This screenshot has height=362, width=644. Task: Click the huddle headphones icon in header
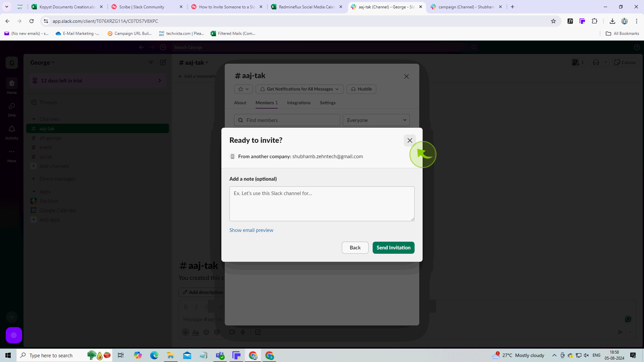pyautogui.click(x=596, y=62)
